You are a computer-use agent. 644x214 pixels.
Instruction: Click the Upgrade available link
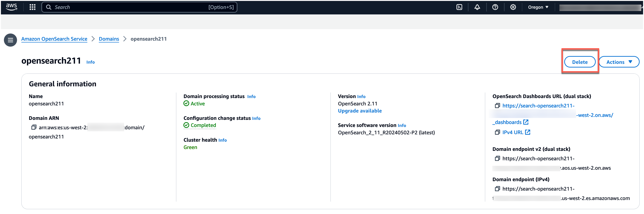[360, 111]
